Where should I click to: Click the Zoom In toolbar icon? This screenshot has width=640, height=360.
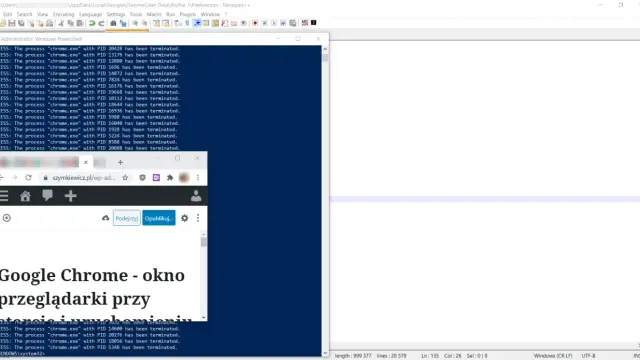pos(135,23)
